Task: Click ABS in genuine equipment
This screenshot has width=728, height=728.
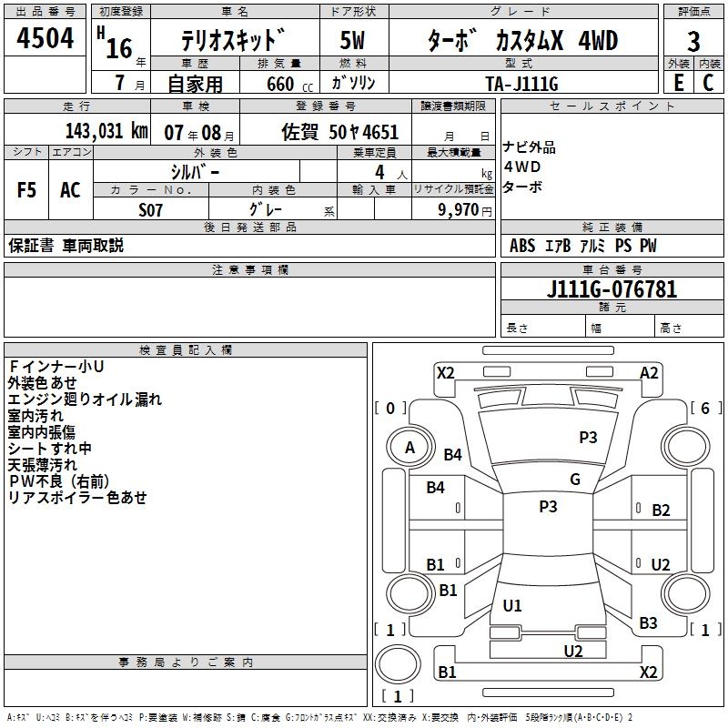Action: [522, 245]
